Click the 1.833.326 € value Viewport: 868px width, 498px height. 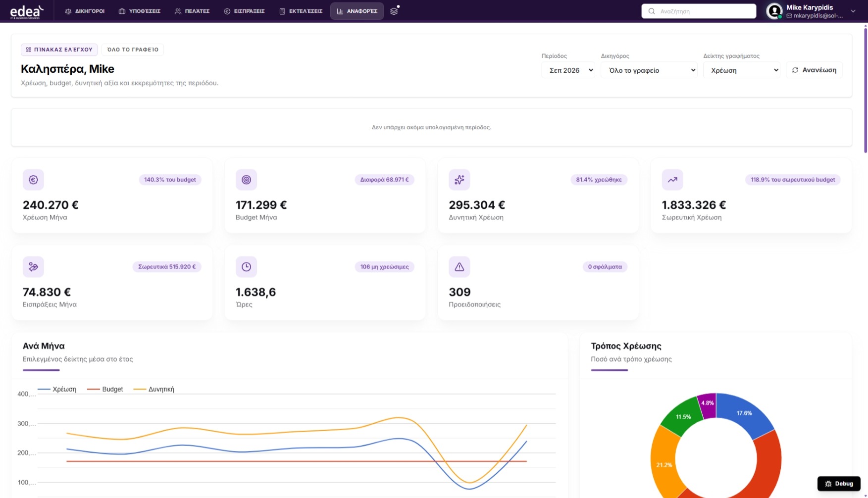pyautogui.click(x=694, y=205)
